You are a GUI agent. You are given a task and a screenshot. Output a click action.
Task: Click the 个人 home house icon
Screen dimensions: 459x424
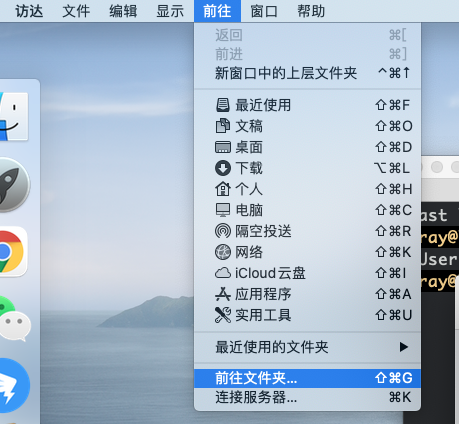[223, 189]
